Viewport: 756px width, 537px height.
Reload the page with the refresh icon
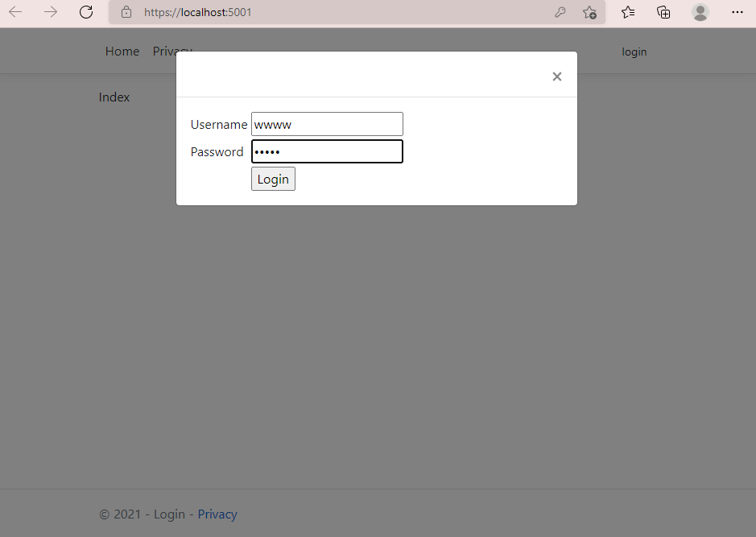pyautogui.click(x=86, y=12)
